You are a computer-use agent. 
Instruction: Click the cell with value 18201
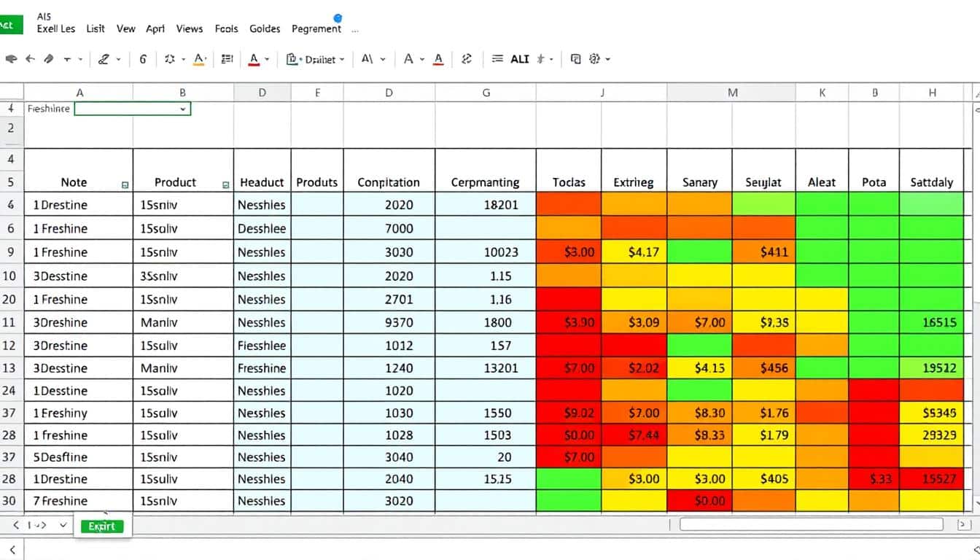click(486, 205)
